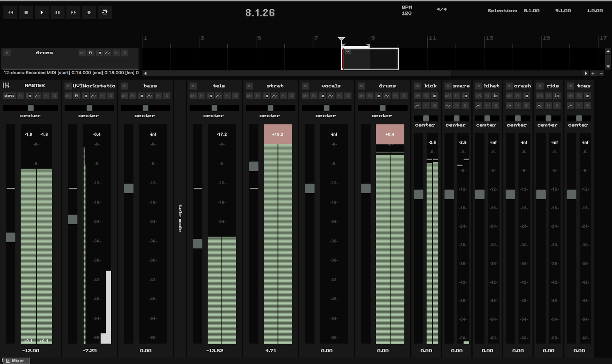The width and height of the screenshot is (612, 364).
Task: Zoom out with the timeline minus button
Action: tap(601, 73)
